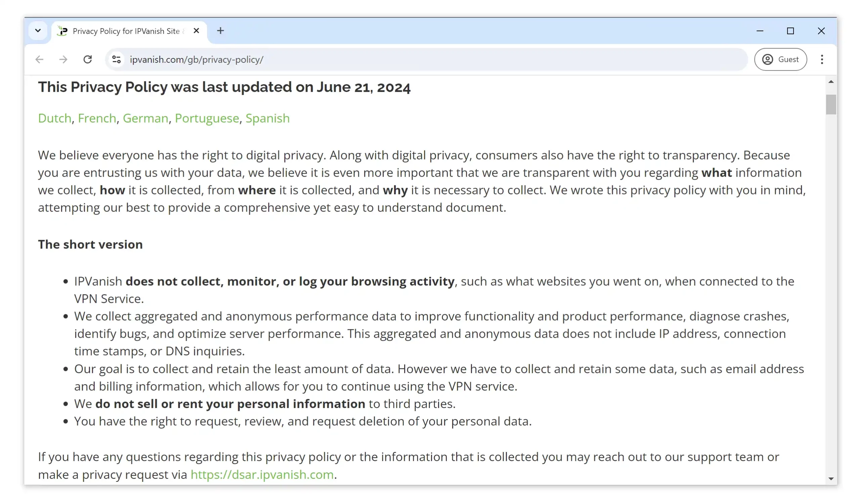Click the bold word 'where' in intro paragraph

(257, 190)
